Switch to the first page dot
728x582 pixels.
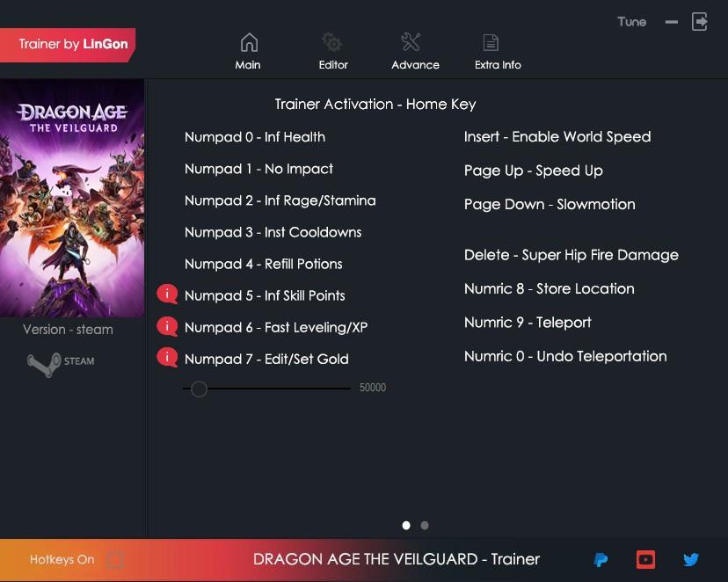(x=406, y=526)
